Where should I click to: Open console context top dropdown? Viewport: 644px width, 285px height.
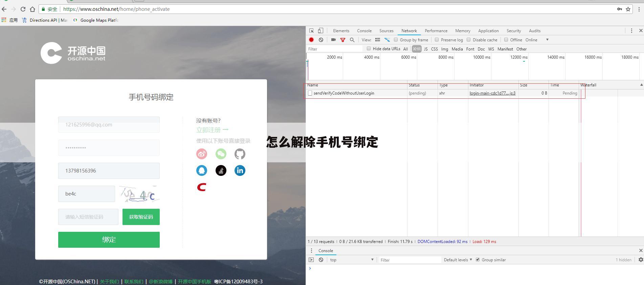click(x=352, y=260)
